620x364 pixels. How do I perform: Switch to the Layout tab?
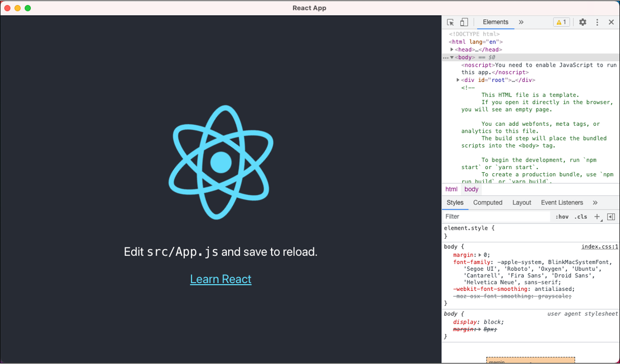522,202
